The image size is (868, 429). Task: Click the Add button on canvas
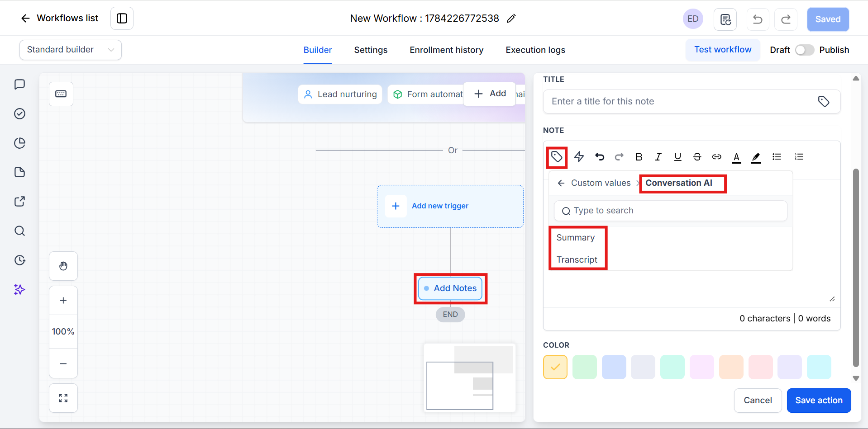[x=490, y=94]
